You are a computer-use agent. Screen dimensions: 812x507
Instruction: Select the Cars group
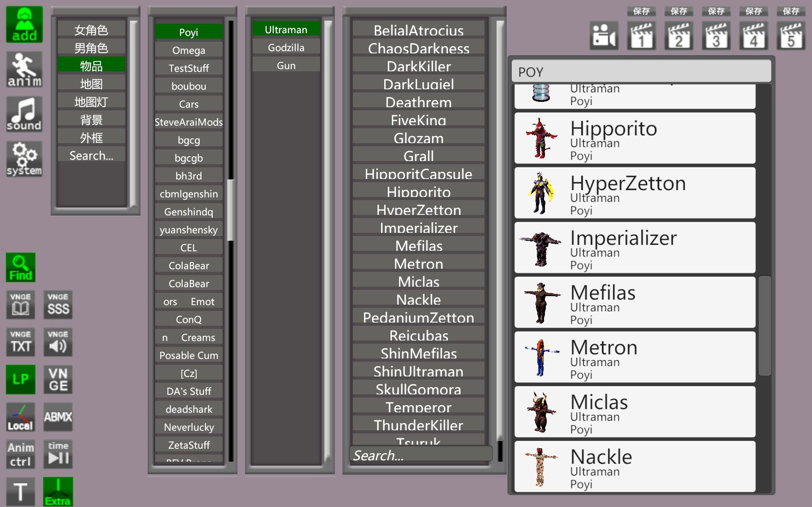click(189, 104)
